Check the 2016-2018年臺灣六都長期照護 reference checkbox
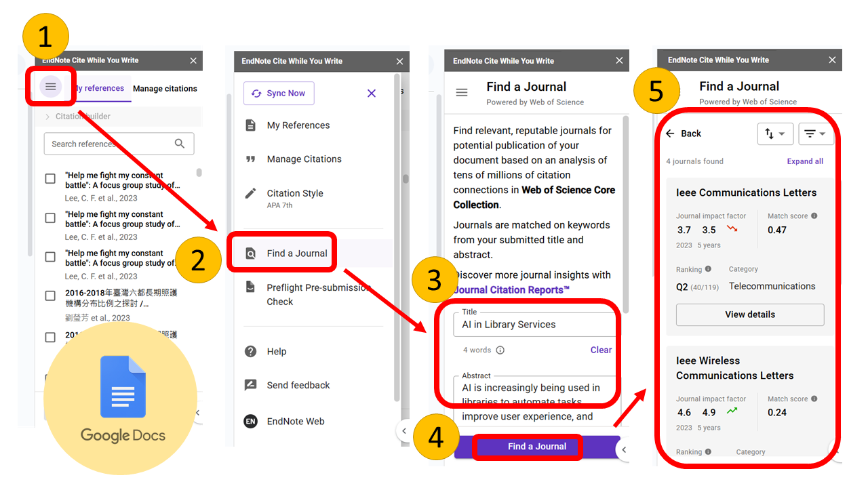The height and width of the screenshot is (488, 868). (50, 296)
